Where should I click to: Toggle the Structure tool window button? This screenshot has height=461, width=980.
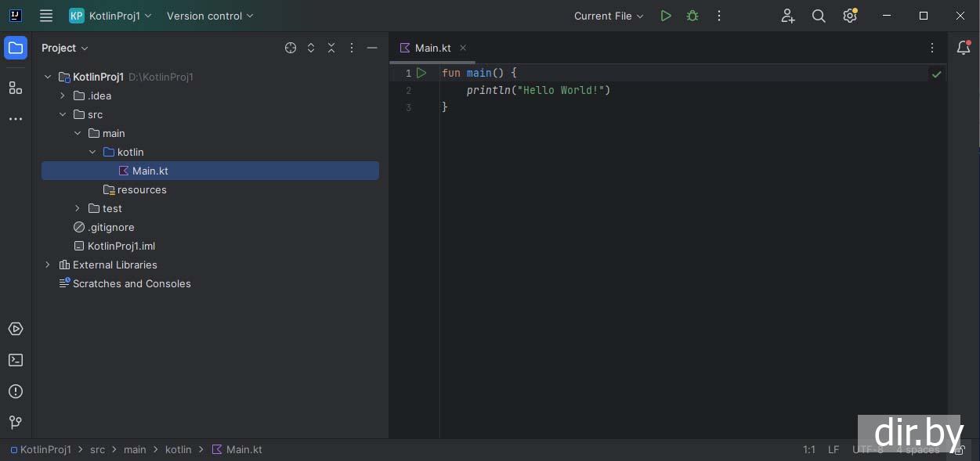[x=16, y=88]
